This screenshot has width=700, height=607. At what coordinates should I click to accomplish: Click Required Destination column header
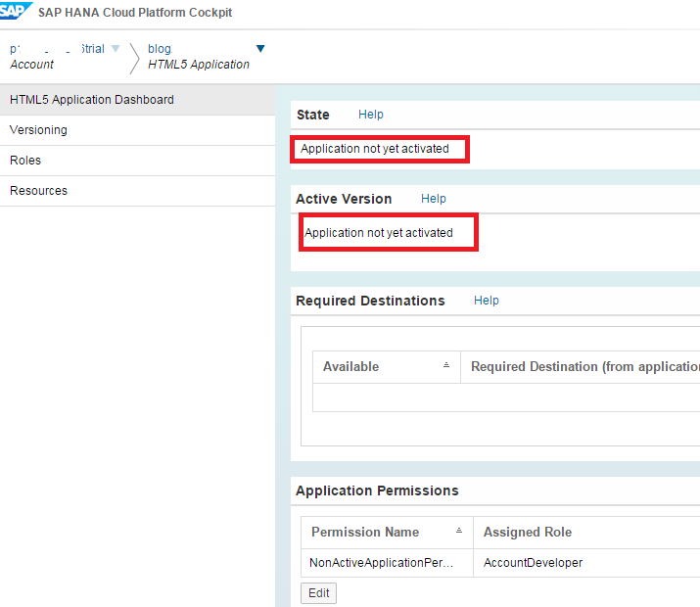[x=581, y=367]
